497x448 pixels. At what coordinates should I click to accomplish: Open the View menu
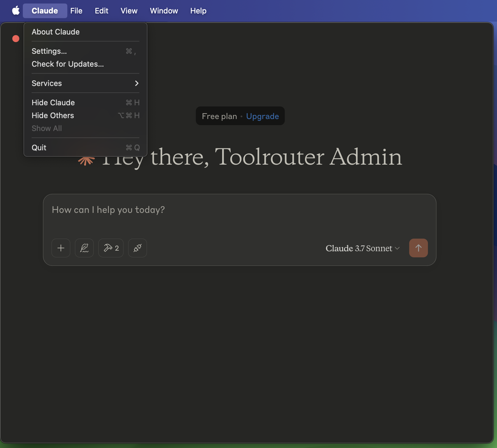(129, 11)
